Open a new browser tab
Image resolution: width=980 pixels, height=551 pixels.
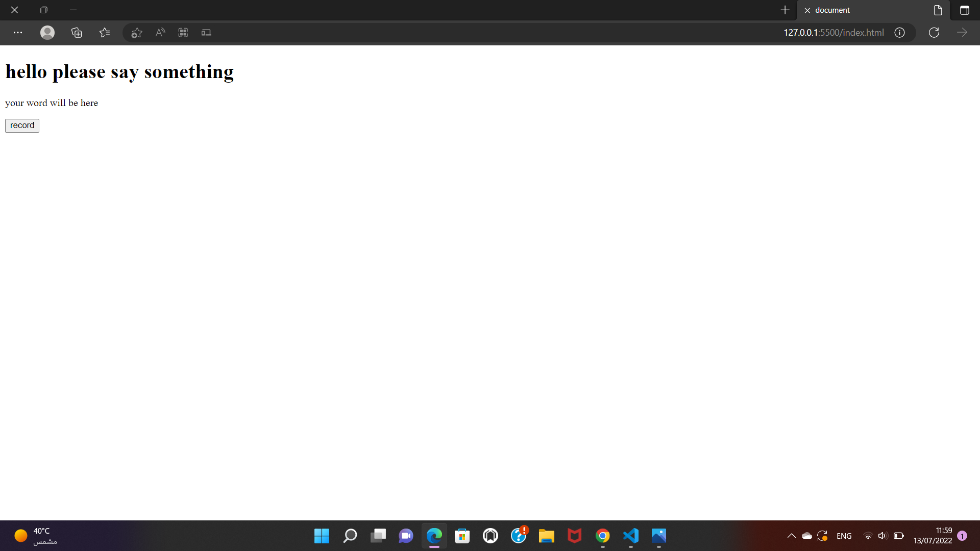[x=785, y=10]
